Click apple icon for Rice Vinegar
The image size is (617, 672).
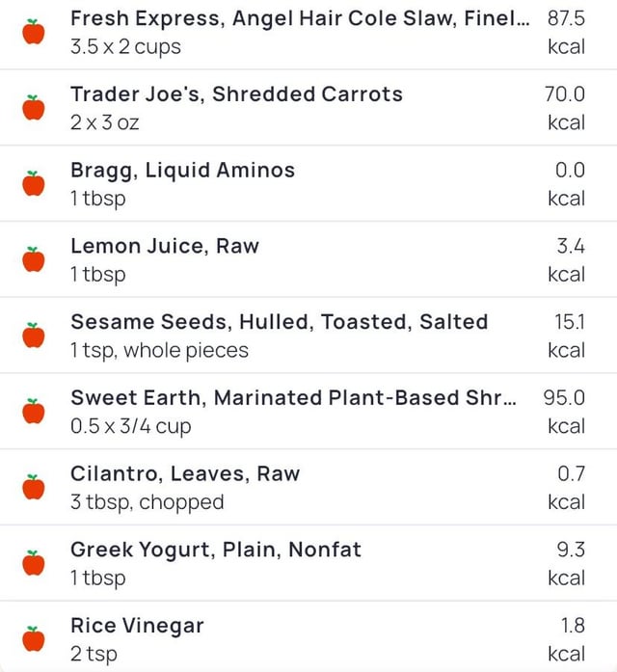click(34, 639)
